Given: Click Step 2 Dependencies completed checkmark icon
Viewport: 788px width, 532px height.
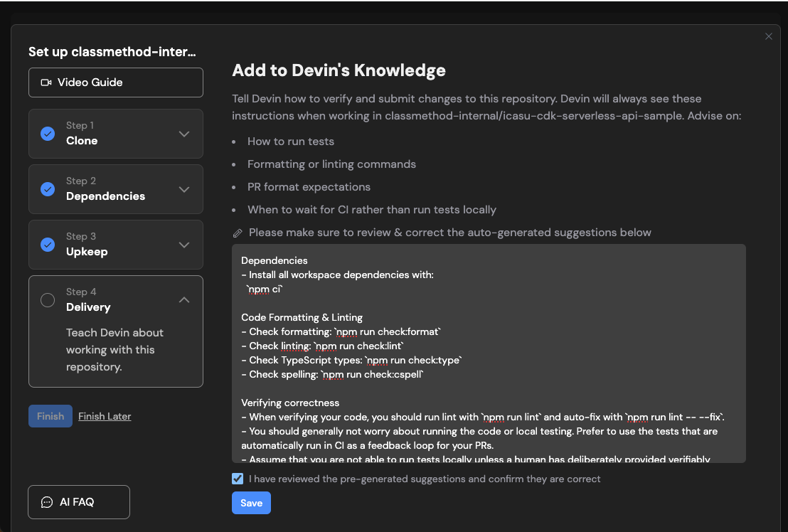Looking at the screenshot, I should coord(48,189).
